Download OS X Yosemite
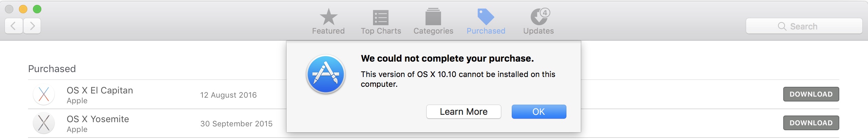 [811, 123]
